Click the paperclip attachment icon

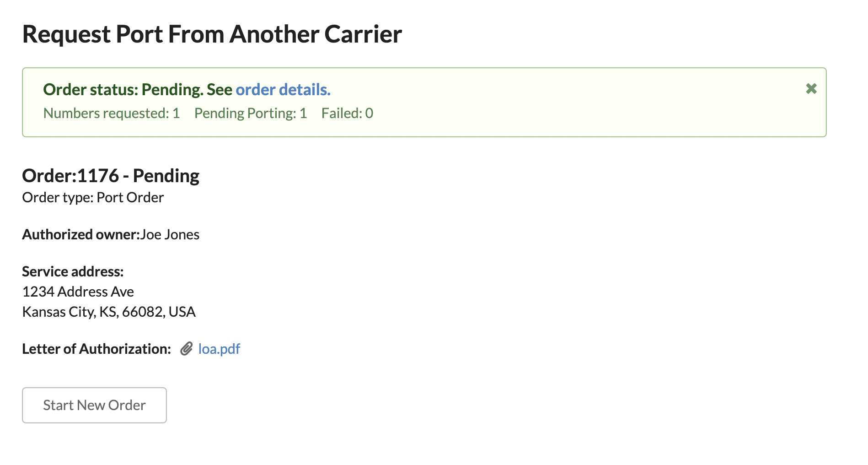[186, 349]
